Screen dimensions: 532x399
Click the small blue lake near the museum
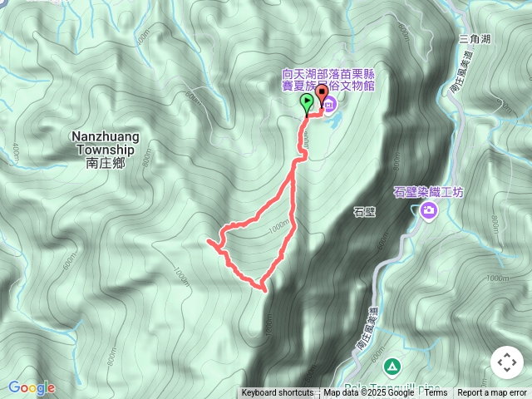point(332,121)
